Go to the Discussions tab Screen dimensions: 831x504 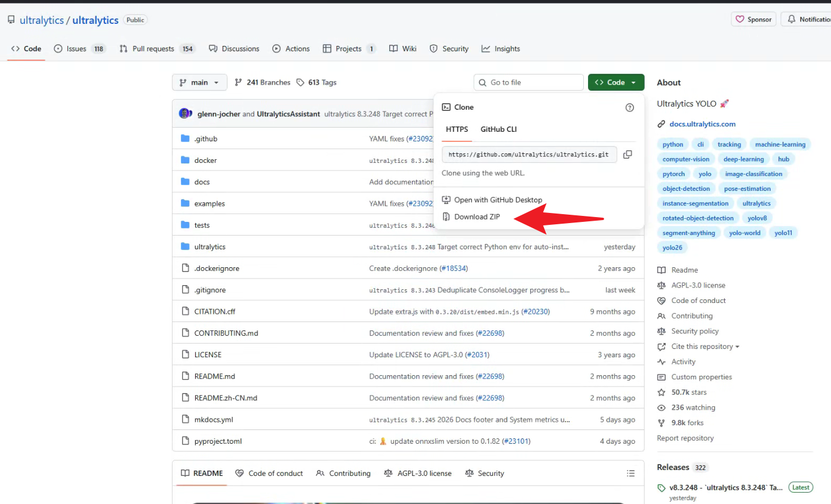[234, 49]
